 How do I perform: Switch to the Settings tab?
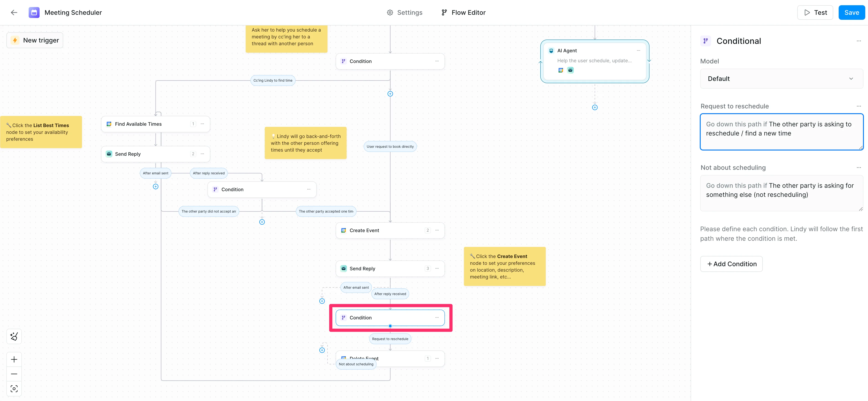click(x=405, y=13)
